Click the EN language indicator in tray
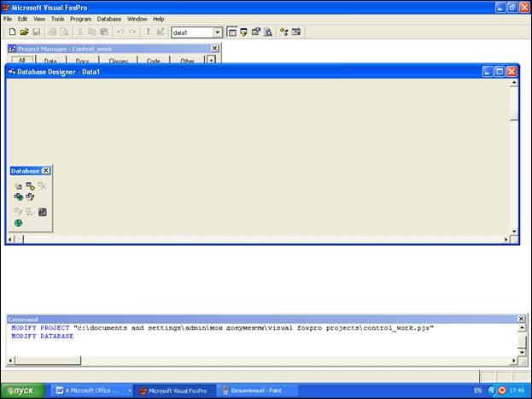Image resolution: width=532 pixels, height=399 pixels. pos(477,390)
